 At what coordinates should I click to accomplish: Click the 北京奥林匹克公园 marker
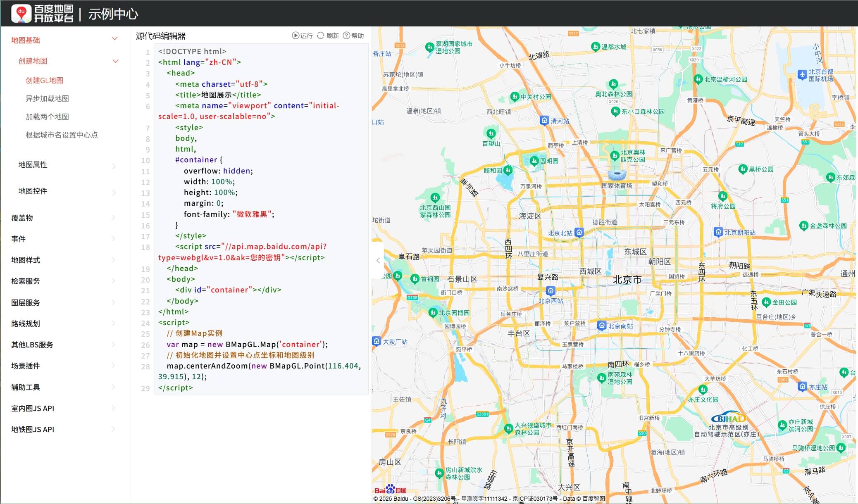615,156
